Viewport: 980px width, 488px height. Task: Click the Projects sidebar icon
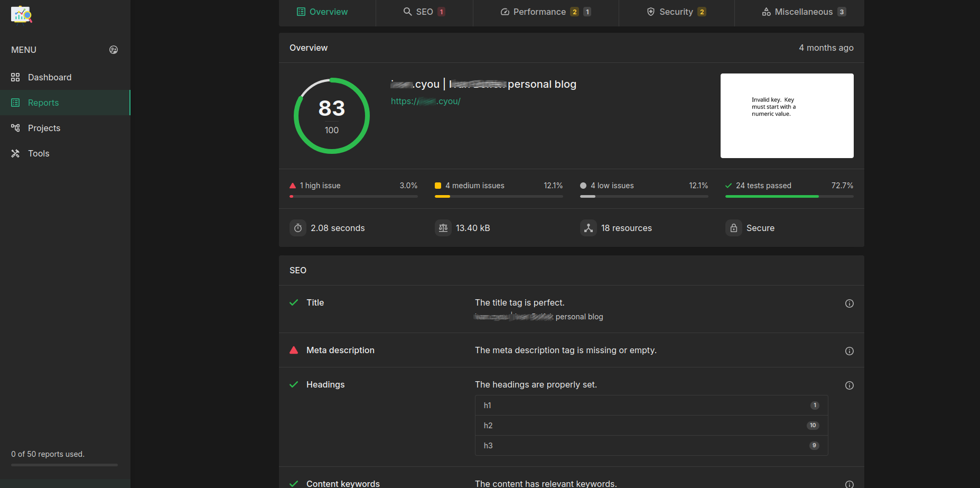15,128
